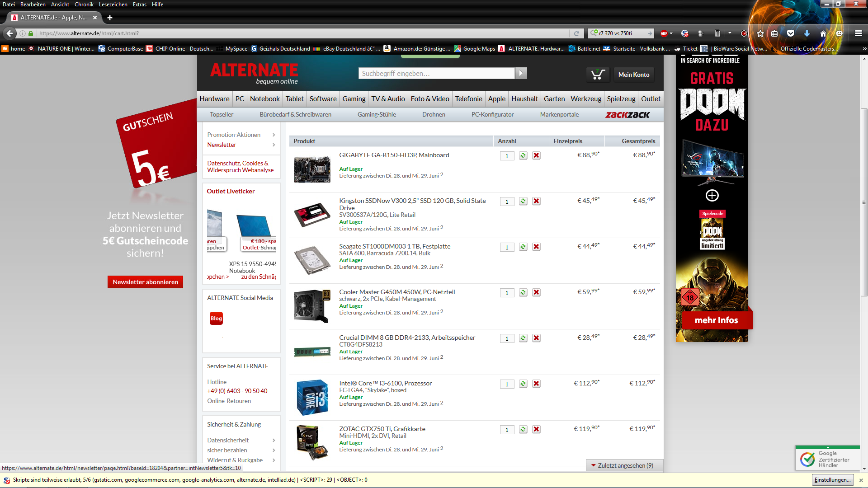Click the Seagate hard drive thumbnail
Viewport: 868px width, 488px height.
click(x=312, y=260)
